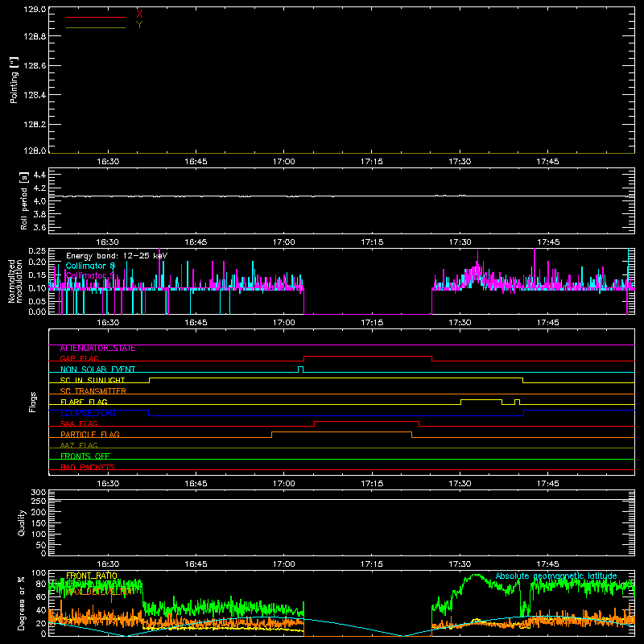Click the PARTICLE_FLAG label
This screenshot has height=644, width=644.
tap(90, 435)
